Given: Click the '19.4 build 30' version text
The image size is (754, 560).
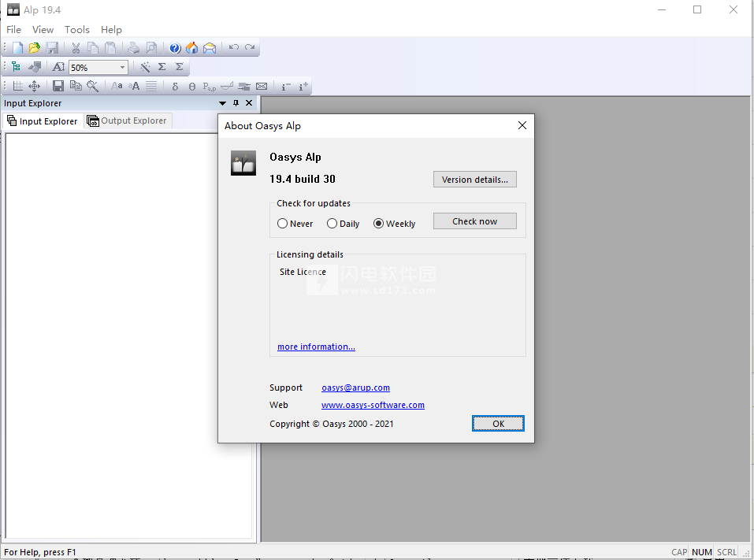Looking at the screenshot, I should [302, 179].
